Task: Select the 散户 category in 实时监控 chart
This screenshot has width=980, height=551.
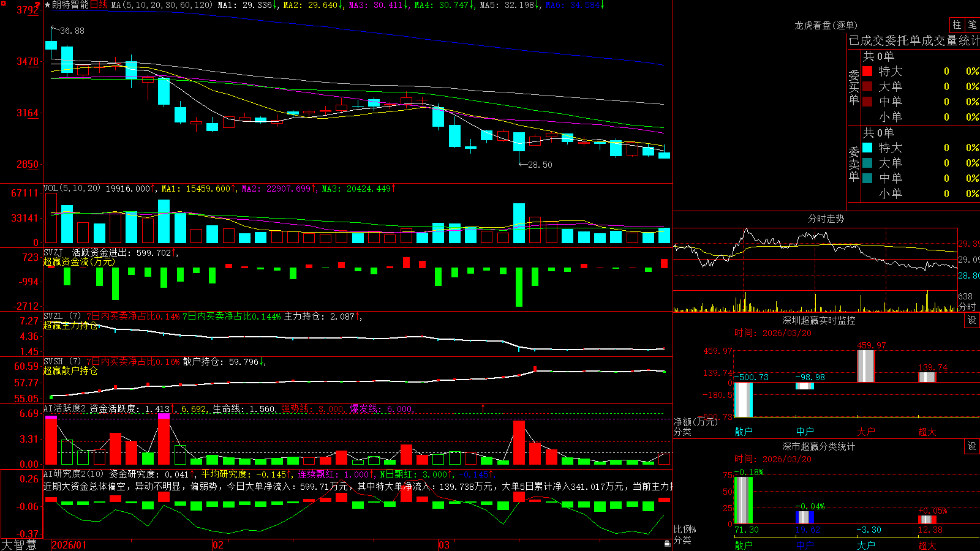Action: 744,432
